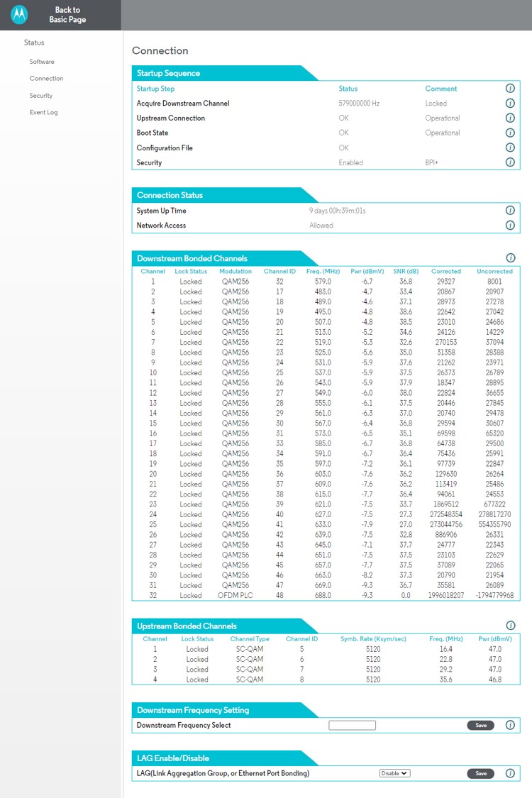Click uncorrected value -1794779968

coord(494,595)
